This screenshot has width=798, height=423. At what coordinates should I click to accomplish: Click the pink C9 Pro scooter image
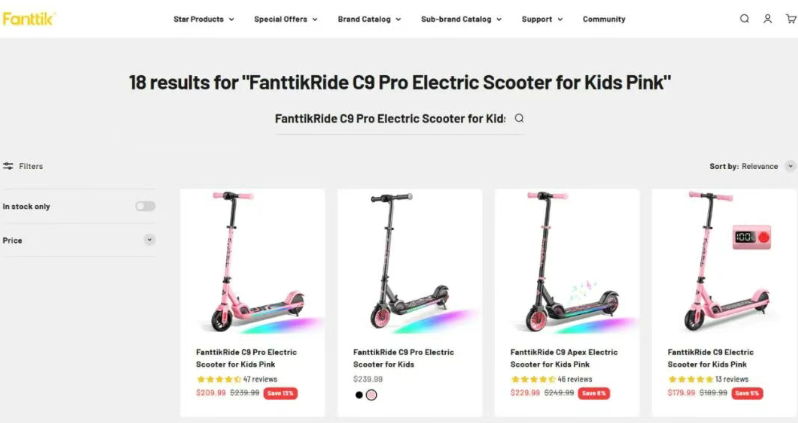[x=252, y=262]
